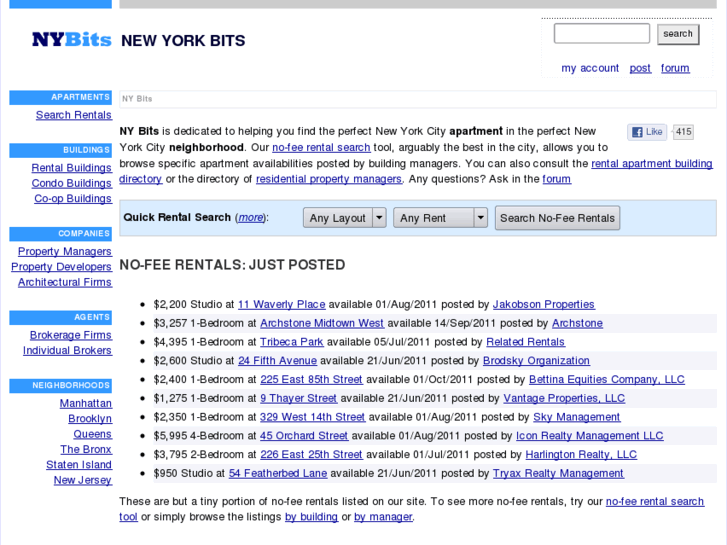Viewport: 727px width, 545px height.
Task: Open Property Managers in sidebar
Action: pyautogui.click(x=64, y=251)
